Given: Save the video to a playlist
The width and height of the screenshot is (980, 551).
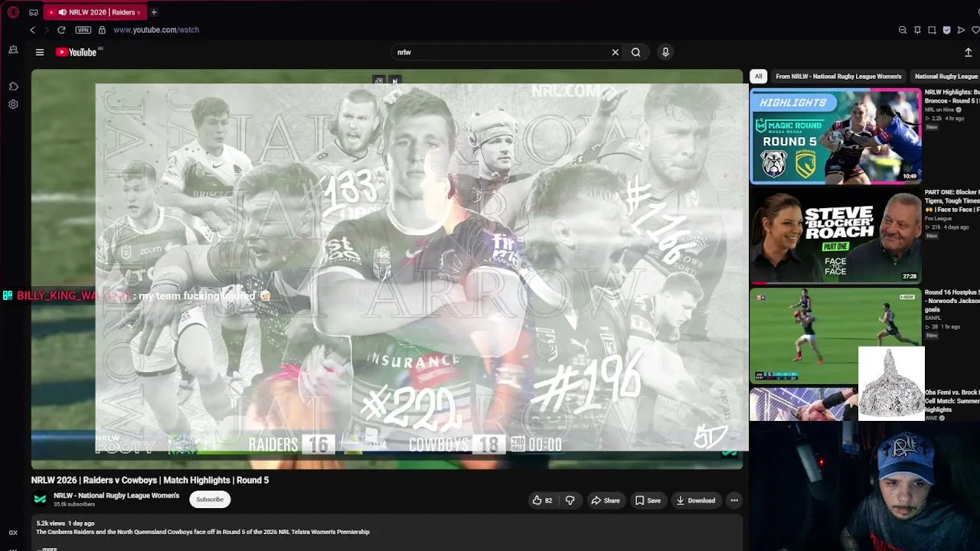Looking at the screenshot, I should [648, 500].
